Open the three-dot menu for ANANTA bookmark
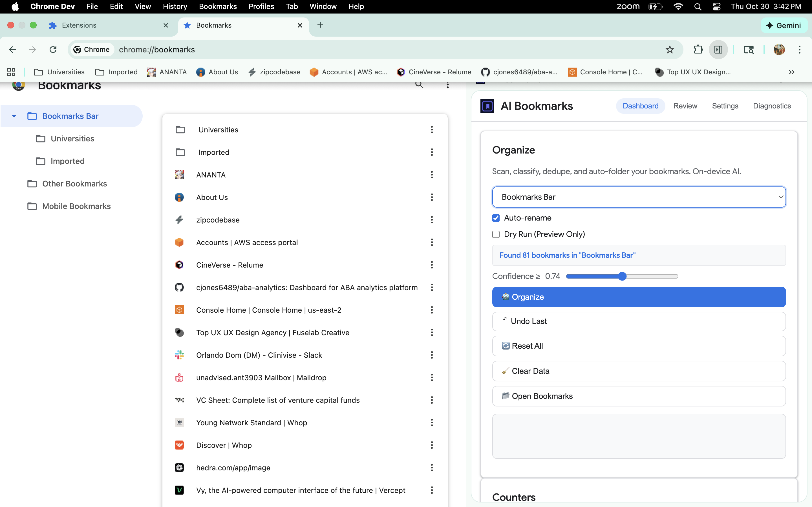Image resolution: width=812 pixels, height=507 pixels. tap(432, 175)
